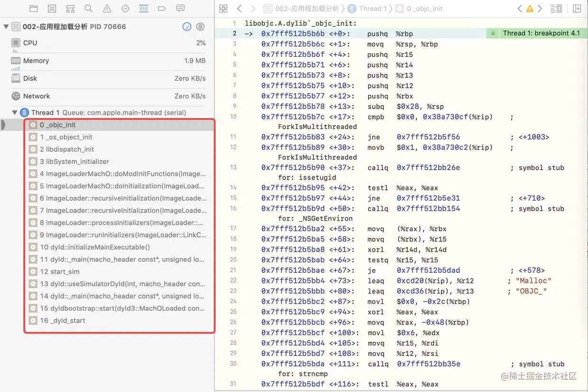Viewport: 588px width, 392px height.
Task: Go back in editor history
Action: pos(239,9)
